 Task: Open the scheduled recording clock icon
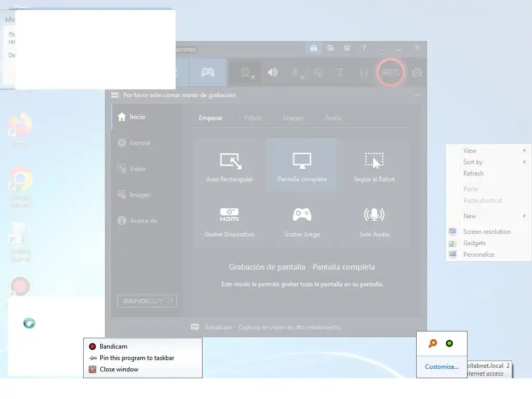coord(347,48)
